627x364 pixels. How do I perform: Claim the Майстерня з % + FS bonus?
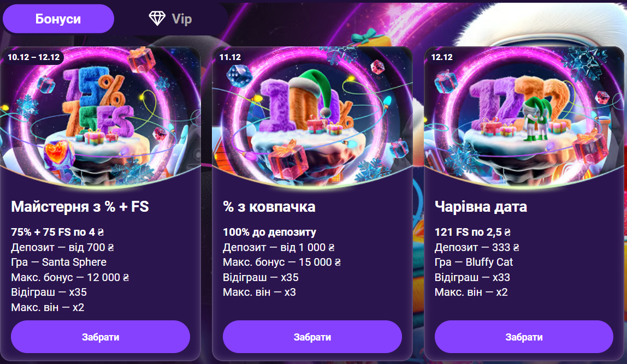click(100, 337)
